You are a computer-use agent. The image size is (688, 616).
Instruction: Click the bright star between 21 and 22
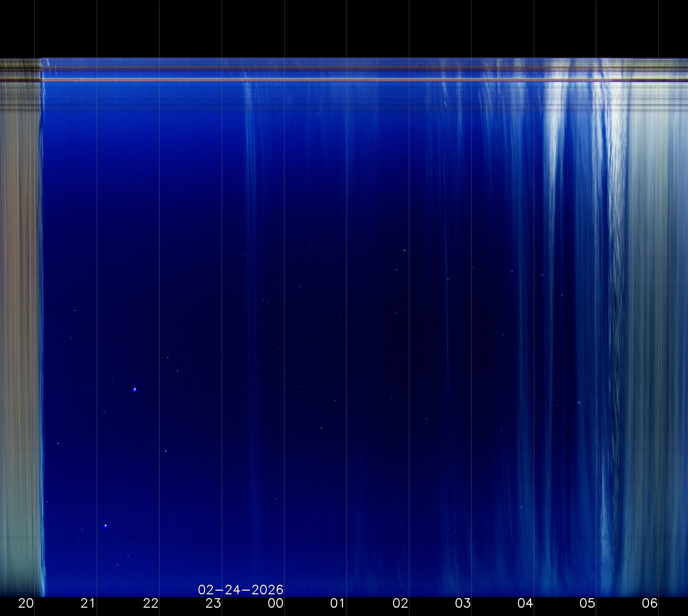tap(135, 390)
